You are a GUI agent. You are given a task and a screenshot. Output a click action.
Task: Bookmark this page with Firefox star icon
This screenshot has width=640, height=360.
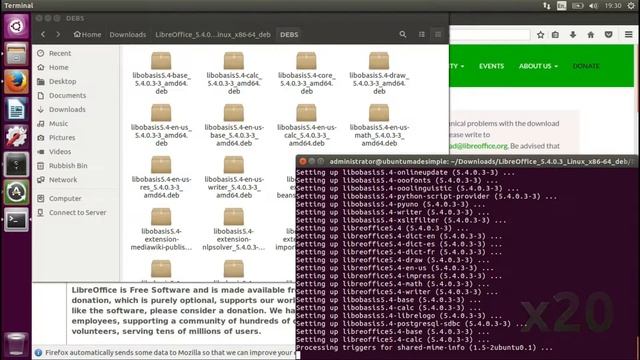click(x=540, y=35)
